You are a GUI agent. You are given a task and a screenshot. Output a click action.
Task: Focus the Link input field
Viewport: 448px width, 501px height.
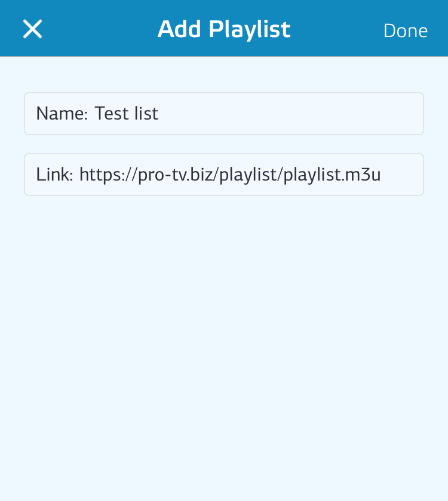tap(223, 175)
